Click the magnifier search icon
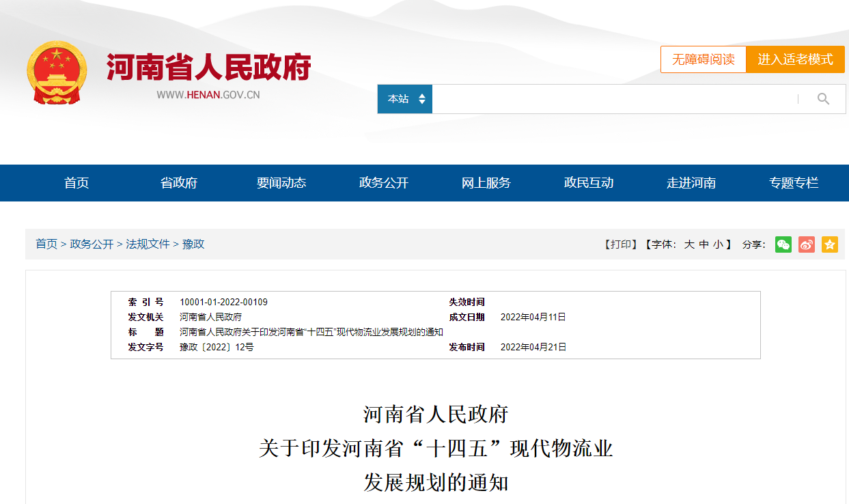Image resolution: width=849 pixels, height=504 pixels. point(823,99)
